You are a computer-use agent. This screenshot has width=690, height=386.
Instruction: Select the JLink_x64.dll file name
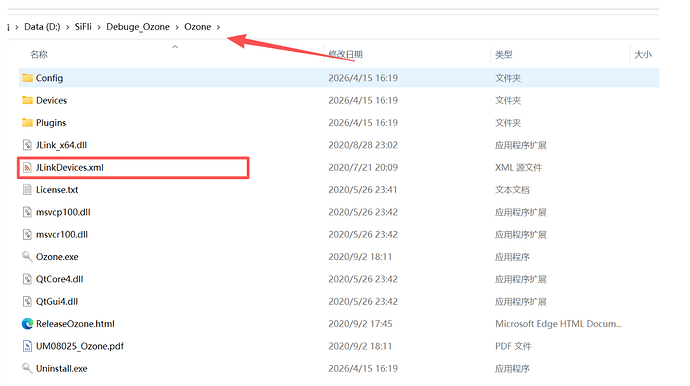click(62, 145)
